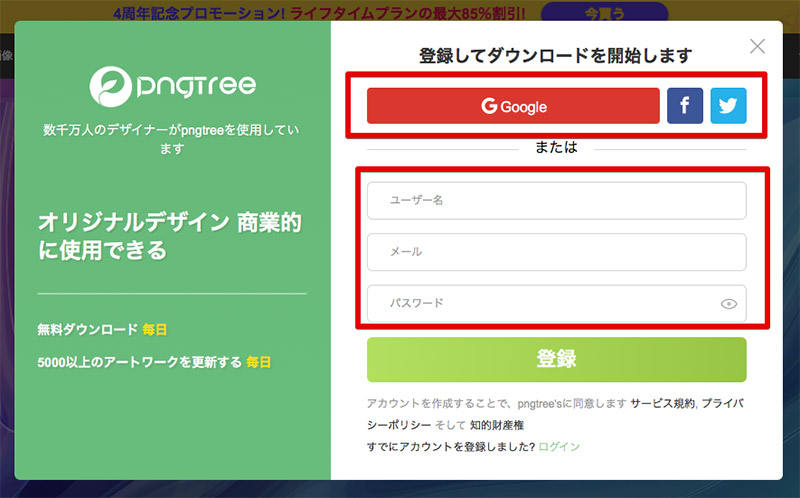Image resolution: width=800 pixels, height=498 pixels.
Task: Open the サービス規約 link
Action: point(662,404)
